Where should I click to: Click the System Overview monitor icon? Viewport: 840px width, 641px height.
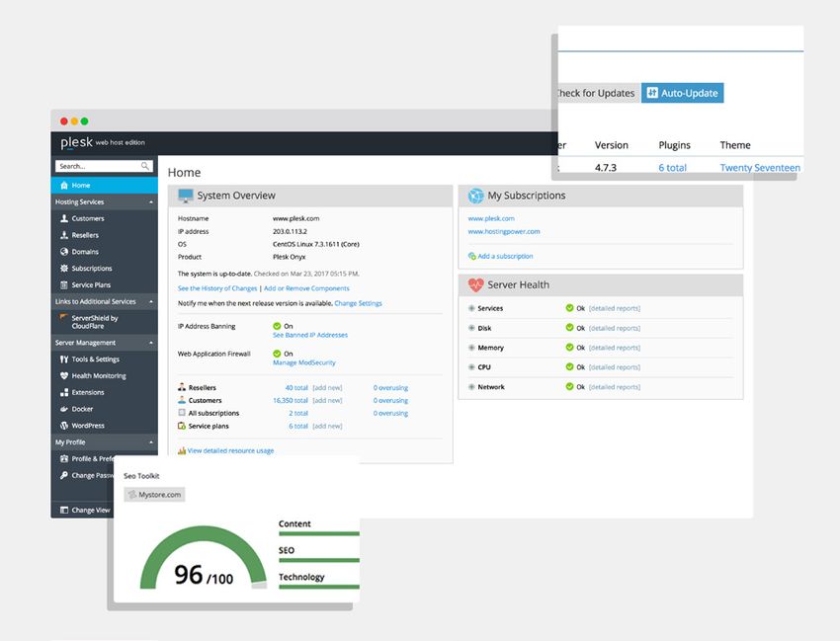186,196
